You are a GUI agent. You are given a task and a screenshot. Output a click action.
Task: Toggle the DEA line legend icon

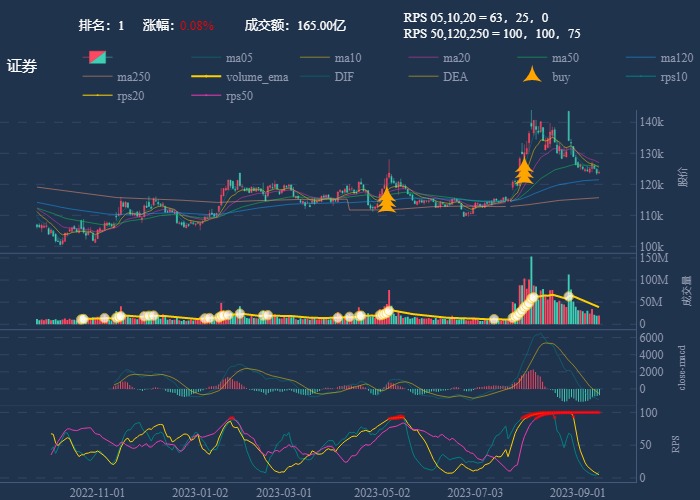[423, 77]
